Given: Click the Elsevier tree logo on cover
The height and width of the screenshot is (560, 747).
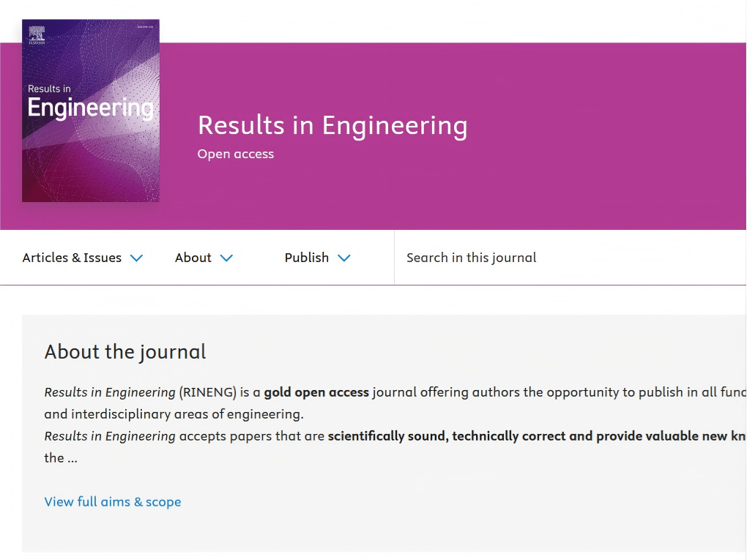Looking at the screenshot, I should pyautogui.click(x=37, y=34).
